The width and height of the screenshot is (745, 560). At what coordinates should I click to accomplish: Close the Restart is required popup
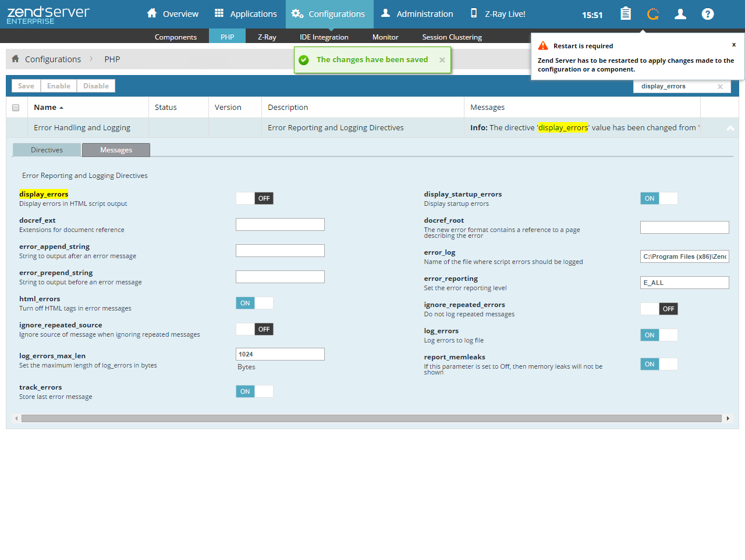coord(734,45)
